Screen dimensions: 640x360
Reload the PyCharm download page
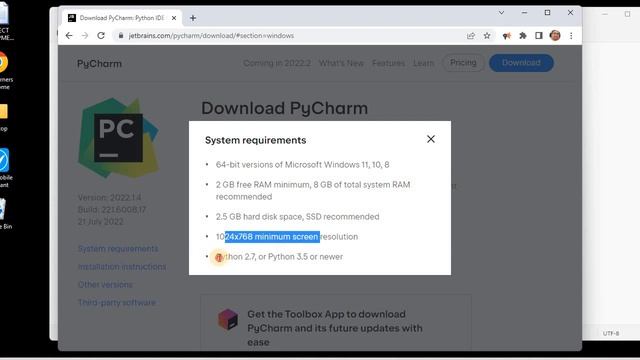point(101,36)
